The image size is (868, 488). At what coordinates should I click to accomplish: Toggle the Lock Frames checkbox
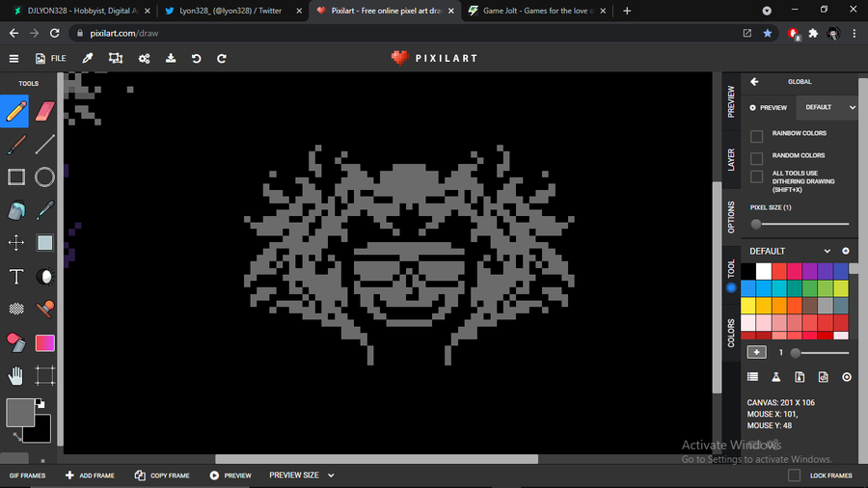point(794,475)
